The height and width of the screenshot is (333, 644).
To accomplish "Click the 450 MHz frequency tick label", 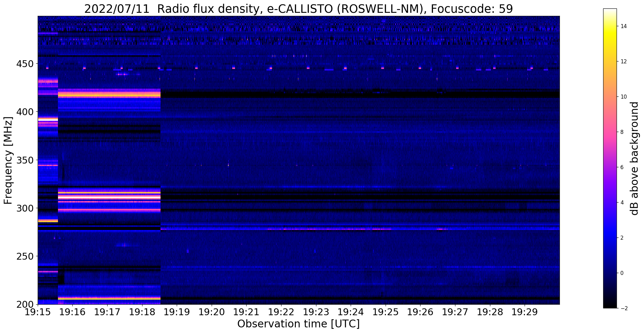I will click(x=25, y=64).
